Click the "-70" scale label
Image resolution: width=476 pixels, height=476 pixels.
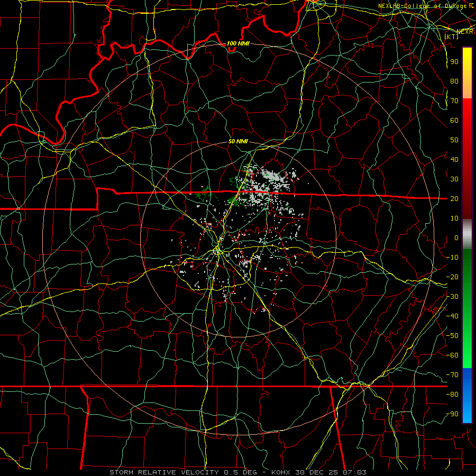452,375
